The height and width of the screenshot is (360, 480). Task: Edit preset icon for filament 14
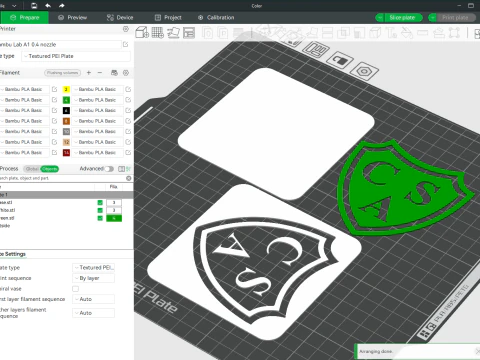click(x=128, y=153)
